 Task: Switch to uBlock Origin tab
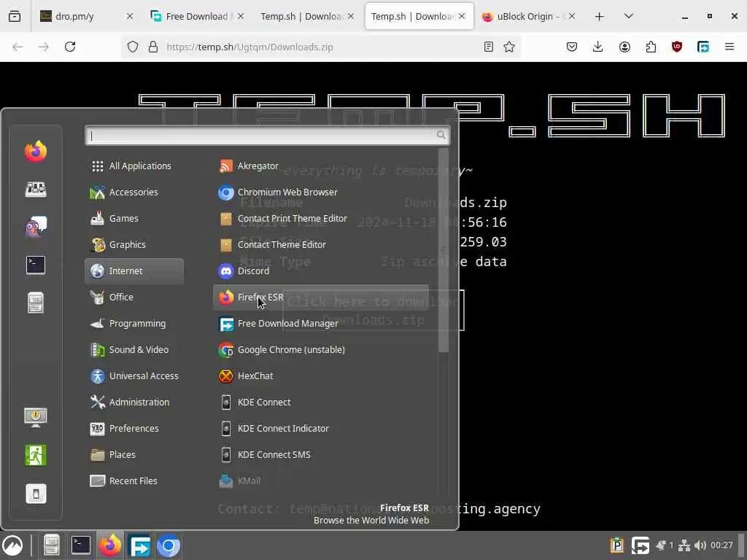[529, 16]
